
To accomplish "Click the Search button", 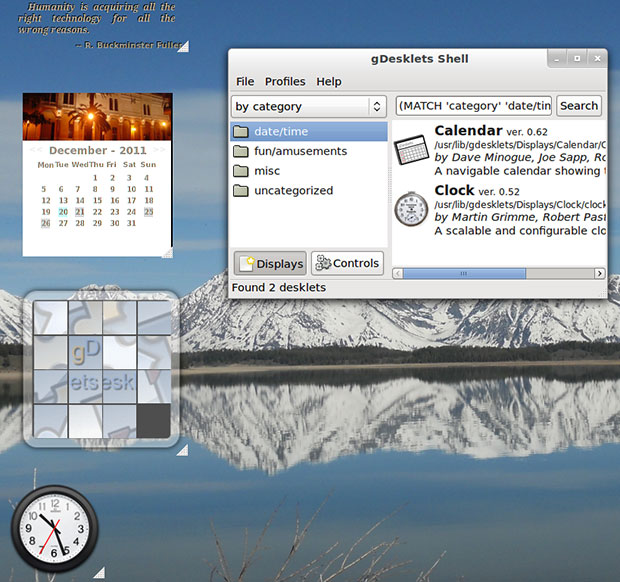I will (579, 106).
